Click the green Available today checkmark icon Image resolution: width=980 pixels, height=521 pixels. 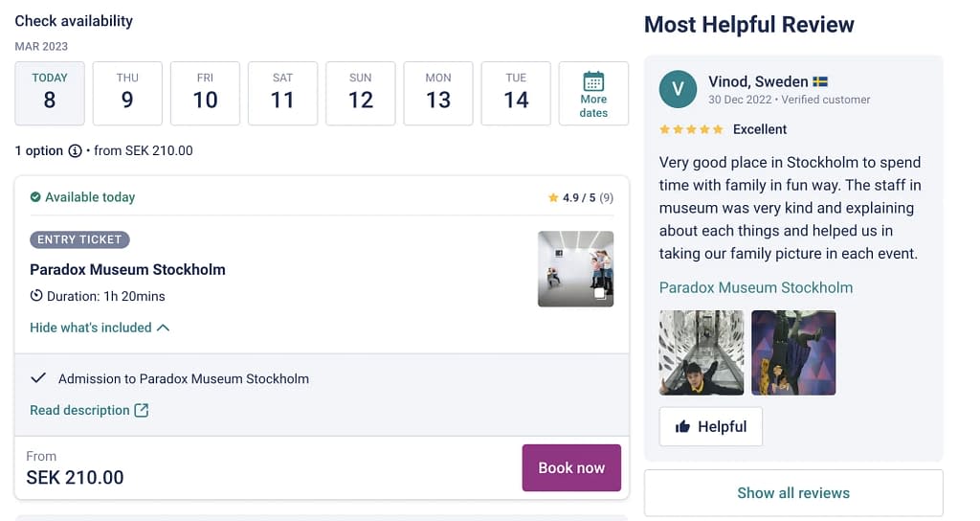coord(35,197)
